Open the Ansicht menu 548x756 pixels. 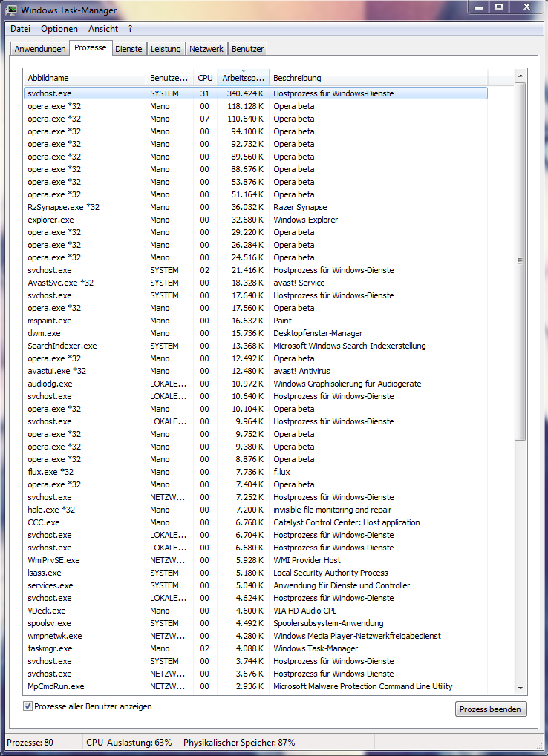(x=103, y=29)
